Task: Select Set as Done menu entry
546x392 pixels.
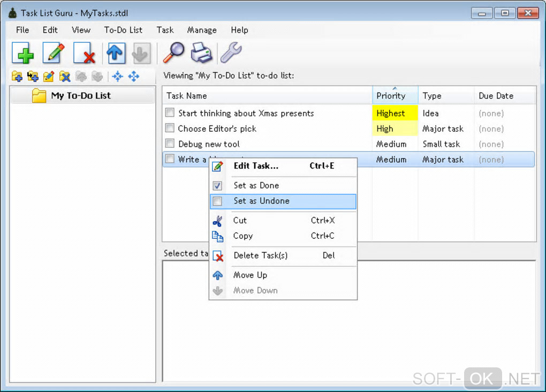Action: (x=283, y=186)
